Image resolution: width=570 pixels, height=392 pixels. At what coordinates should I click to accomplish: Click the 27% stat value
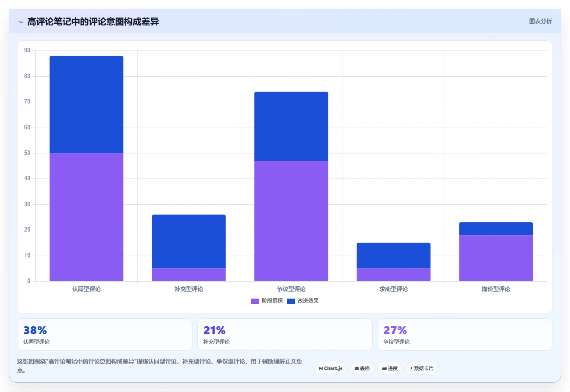coord(395,330)
